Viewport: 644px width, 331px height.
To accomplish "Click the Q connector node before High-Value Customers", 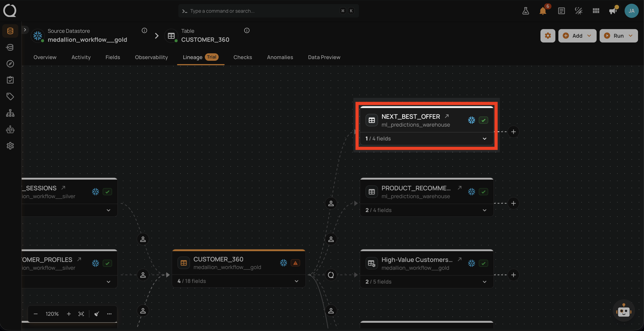I will (331, 275).
